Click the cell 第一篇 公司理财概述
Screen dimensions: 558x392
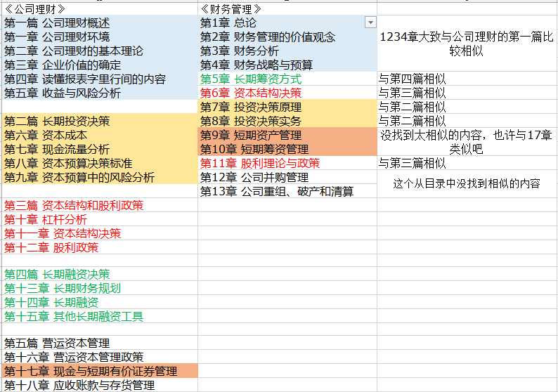coord(100,22)
